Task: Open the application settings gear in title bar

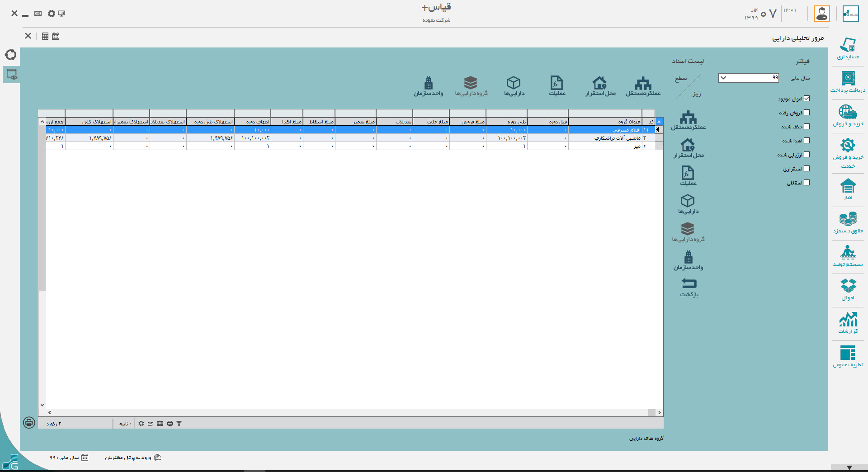Action: pos(52,14)
